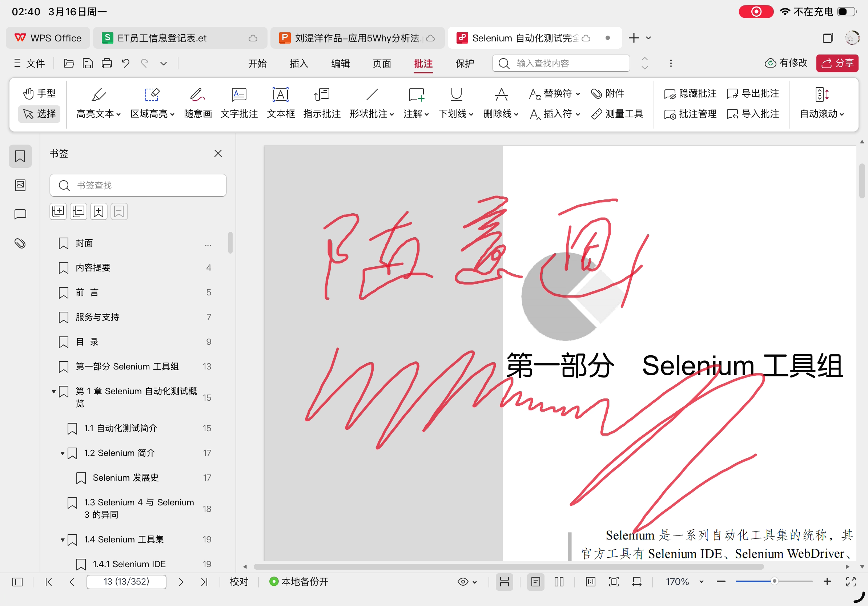Collapse the 第 1 章 bookmark tree node

pyautogui.click(x=54, y=391)
